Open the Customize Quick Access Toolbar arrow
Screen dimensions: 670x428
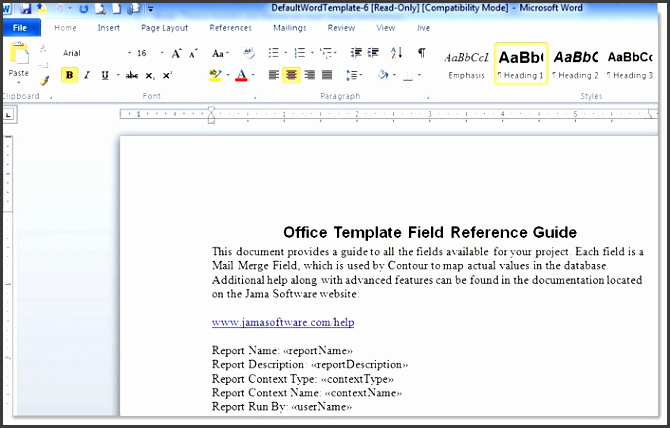click(x=151, y=9)
